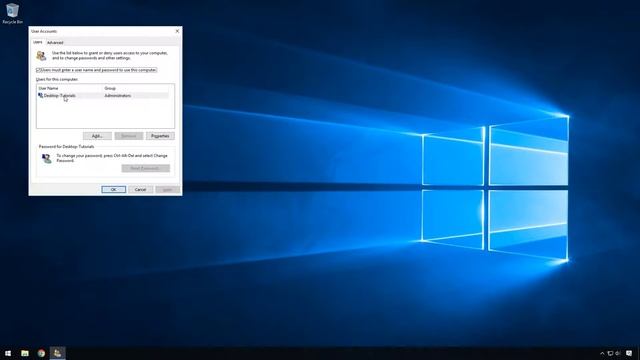Click the Administrators group cell
This screenshot has height=360, width=640.
tap(118, 96)
